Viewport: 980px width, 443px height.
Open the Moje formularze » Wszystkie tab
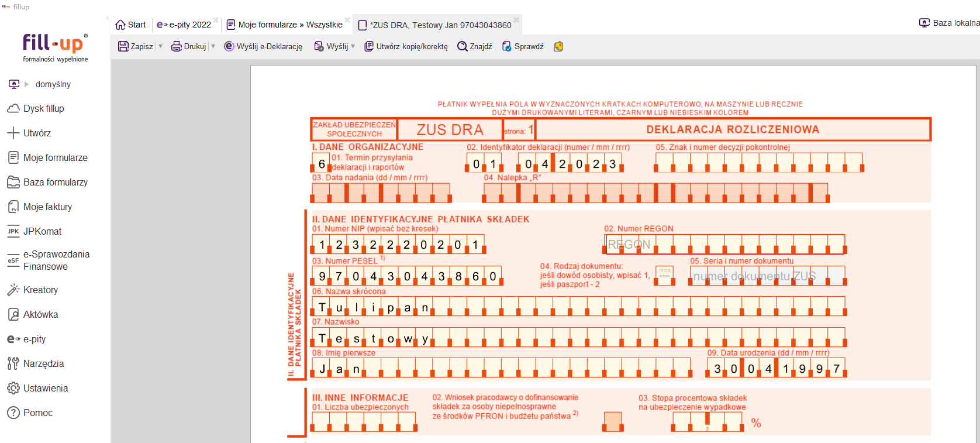click(284, 25)
